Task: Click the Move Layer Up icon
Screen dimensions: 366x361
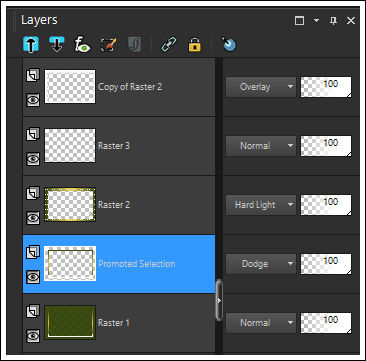Action: point(31,44)
